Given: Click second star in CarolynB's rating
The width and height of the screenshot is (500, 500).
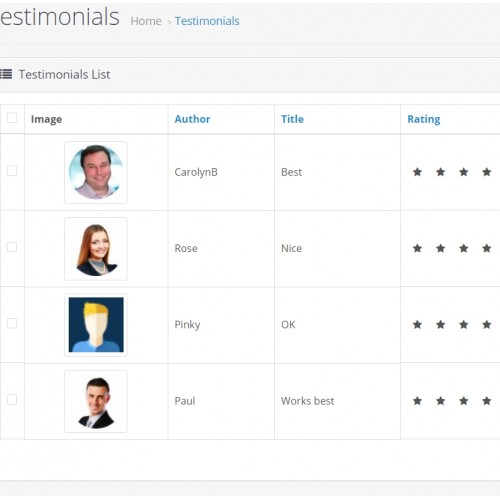Looking at the screenshot, I should click(x=441, y=172).
